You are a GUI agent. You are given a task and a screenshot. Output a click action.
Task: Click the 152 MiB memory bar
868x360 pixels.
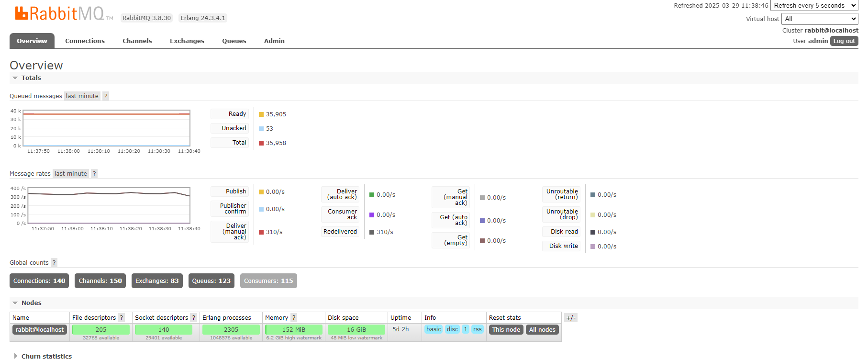(294, 329)
